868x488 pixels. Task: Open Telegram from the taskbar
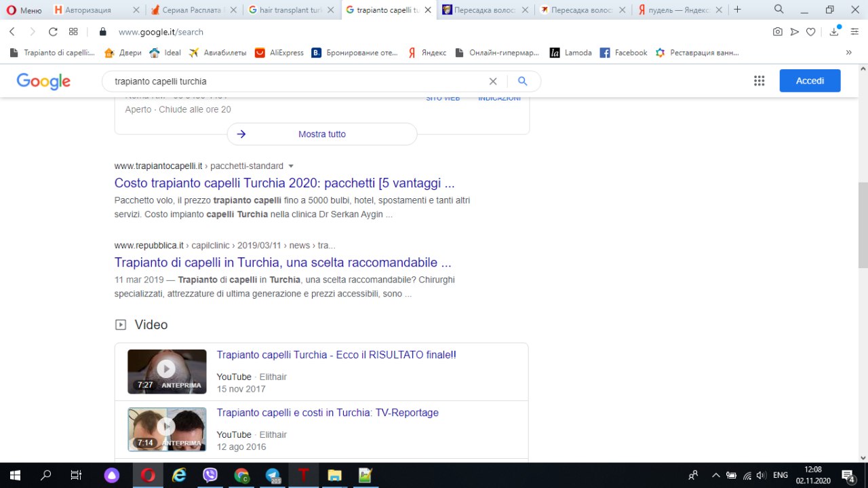coord(273,476)
